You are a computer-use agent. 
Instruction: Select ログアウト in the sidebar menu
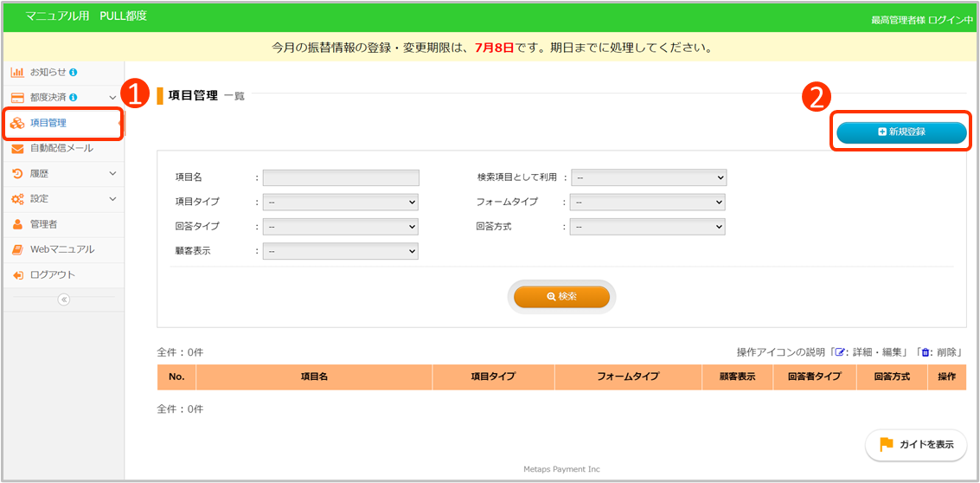pyautogui.click(x=52, y=274)
